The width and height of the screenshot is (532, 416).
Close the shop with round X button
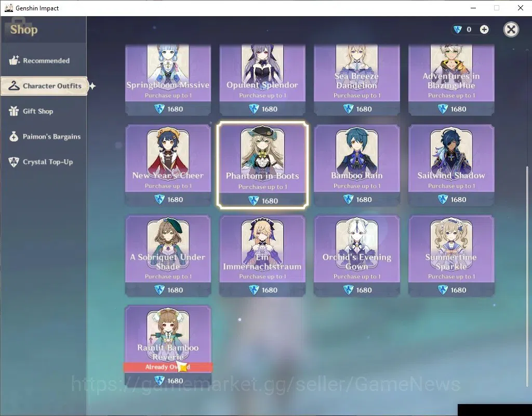point(511,30)
